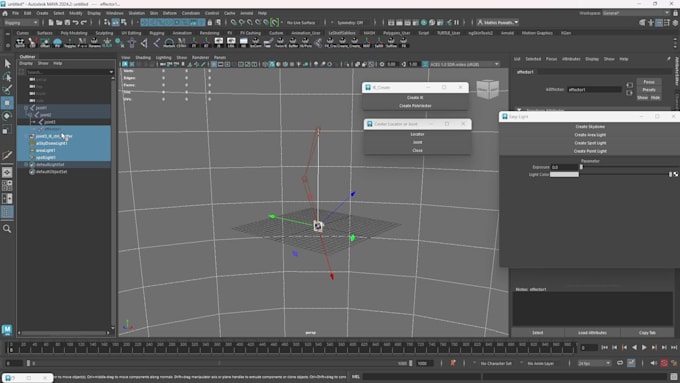Image resolution: width=680 pixels, height=383 pixels.
Task: Click the viewport navigation cube
Action: tap(488, 89)
